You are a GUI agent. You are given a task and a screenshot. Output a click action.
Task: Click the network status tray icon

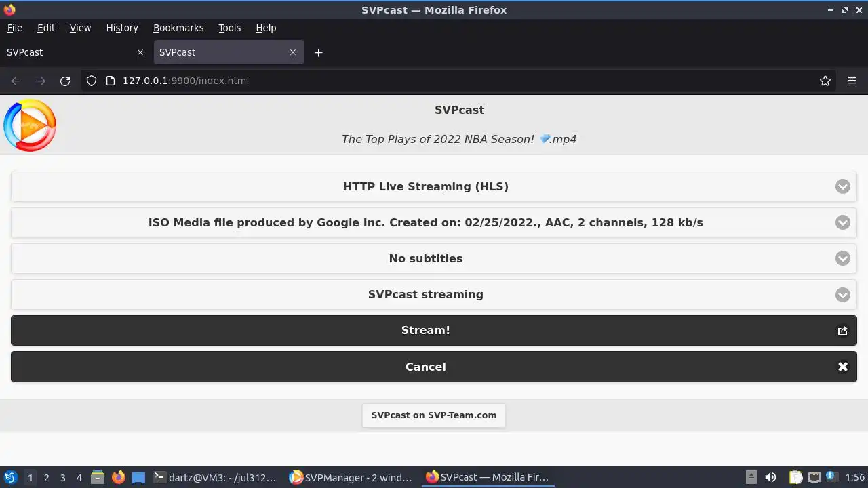pos(814,477)
